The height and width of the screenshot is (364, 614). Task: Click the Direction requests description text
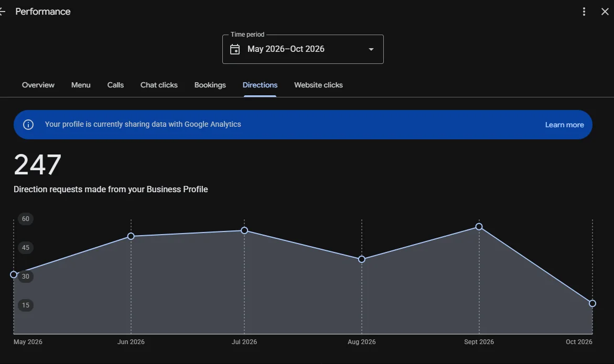tap(111, 189)
